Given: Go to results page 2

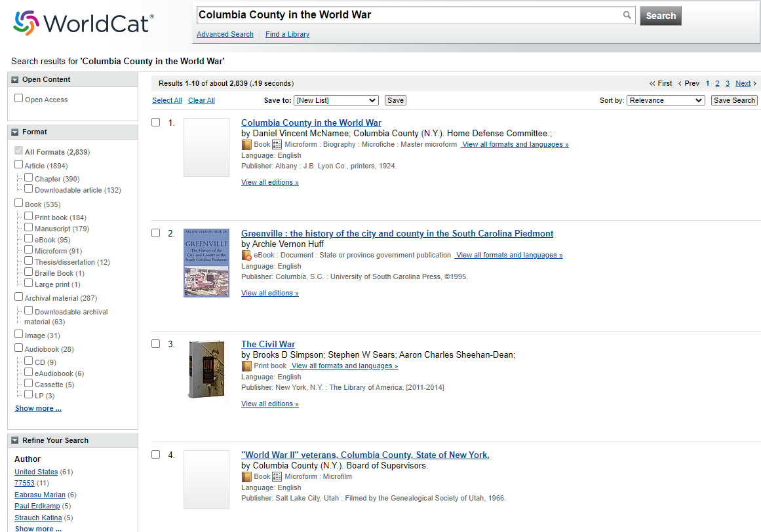Looking at the screenshot, I should click(717, 83).
